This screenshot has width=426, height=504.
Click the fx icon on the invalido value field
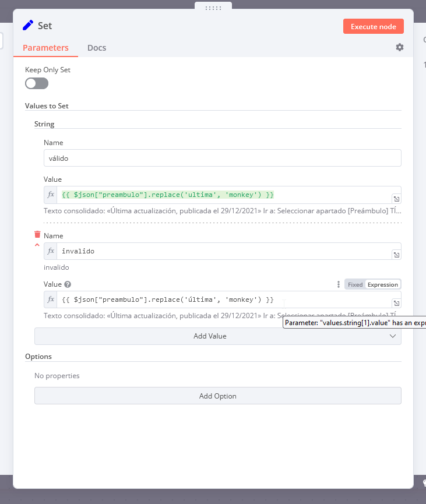click(51, 299)
